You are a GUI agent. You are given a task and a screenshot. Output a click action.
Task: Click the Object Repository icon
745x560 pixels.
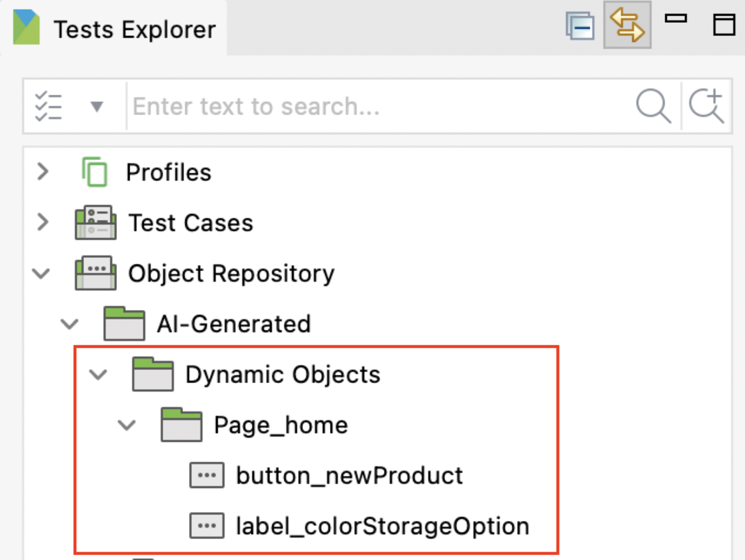[x=96, y=273]
